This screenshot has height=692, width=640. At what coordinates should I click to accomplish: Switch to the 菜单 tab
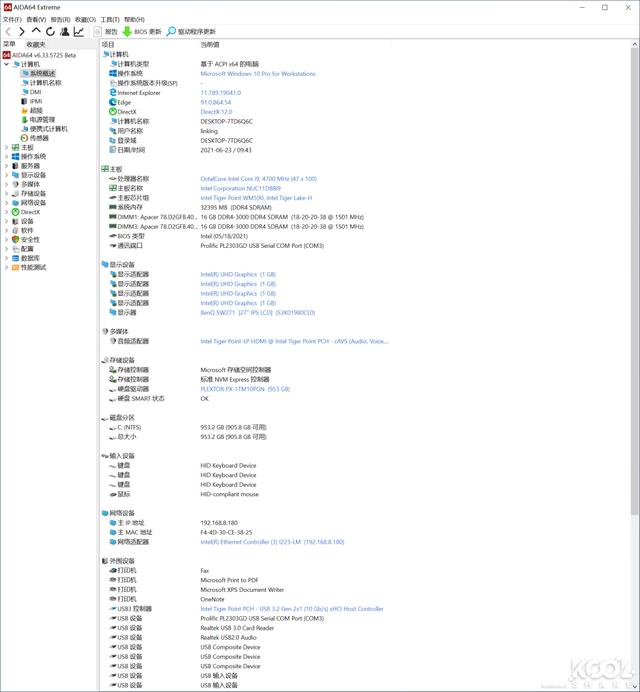pyautogui.click(x=9, y=44)
